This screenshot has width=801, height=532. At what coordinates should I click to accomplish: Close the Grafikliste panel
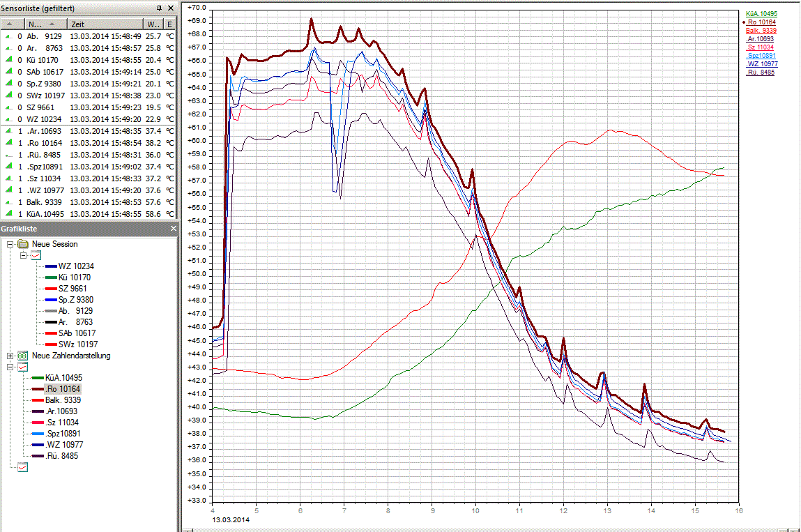coord(174,228)
